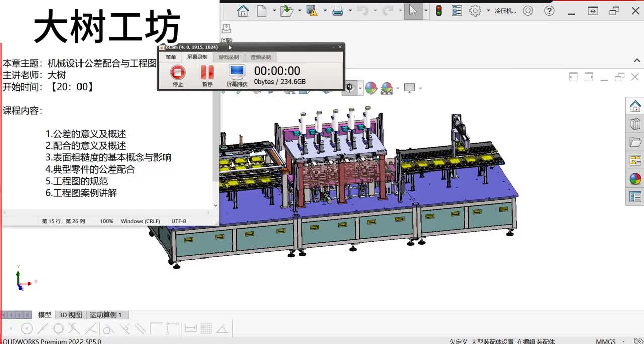Click the 冷压机 search box
This screenshot has width=644, height=344.
[505, 11]
